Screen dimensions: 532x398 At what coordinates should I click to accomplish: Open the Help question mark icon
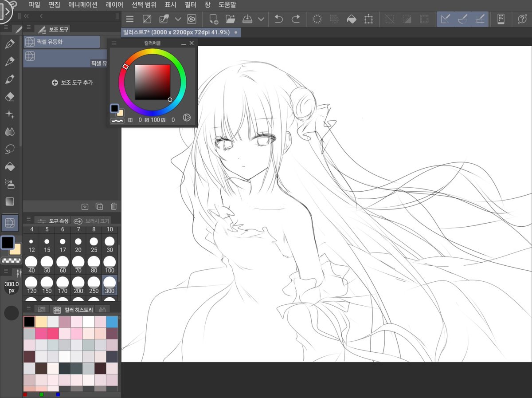522,19
